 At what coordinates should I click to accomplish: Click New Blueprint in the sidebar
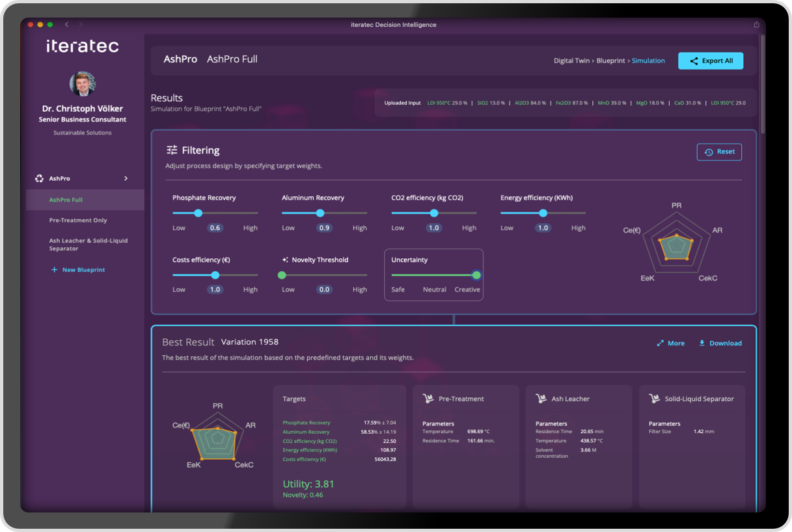coord(77,270)
